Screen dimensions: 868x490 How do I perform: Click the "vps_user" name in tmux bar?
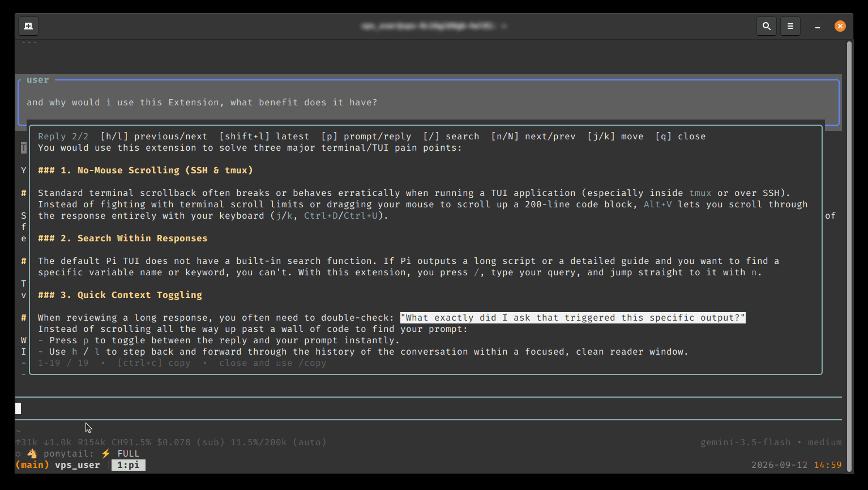[78, 465]
